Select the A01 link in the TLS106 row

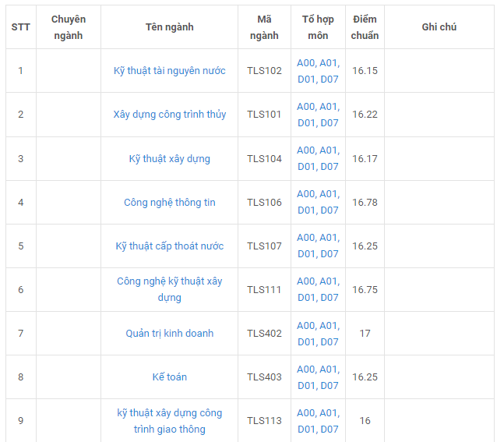point(330,194)
